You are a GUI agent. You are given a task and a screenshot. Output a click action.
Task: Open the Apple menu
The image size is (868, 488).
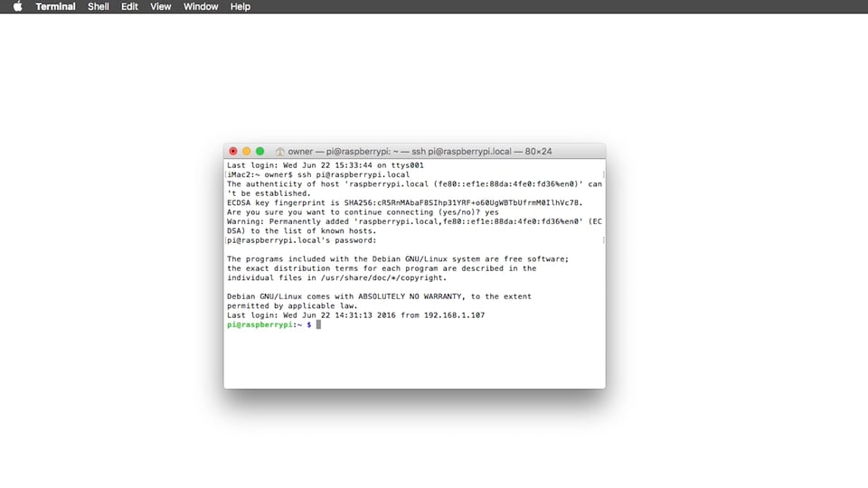pyautogui.click(x=18, y=6)
